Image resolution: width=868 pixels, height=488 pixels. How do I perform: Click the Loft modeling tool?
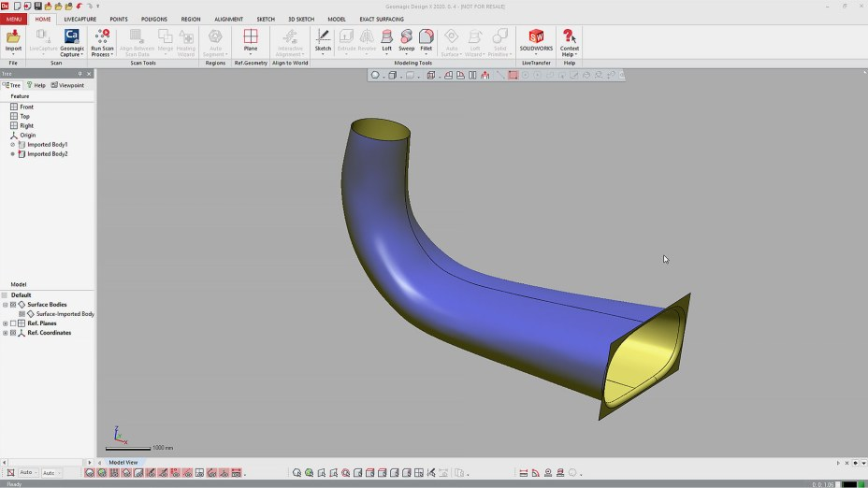(x=386, y=39)
